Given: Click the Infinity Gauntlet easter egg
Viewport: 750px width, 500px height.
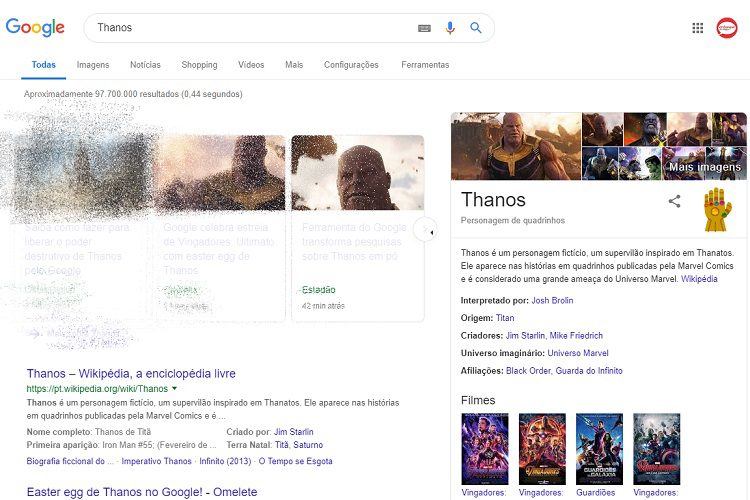Looking at the screenshot, I should (x=716, y=209).
